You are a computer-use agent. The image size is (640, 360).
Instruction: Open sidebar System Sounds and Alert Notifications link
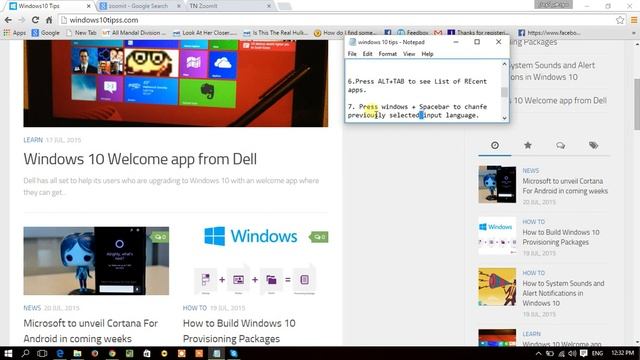coord(563,293)
